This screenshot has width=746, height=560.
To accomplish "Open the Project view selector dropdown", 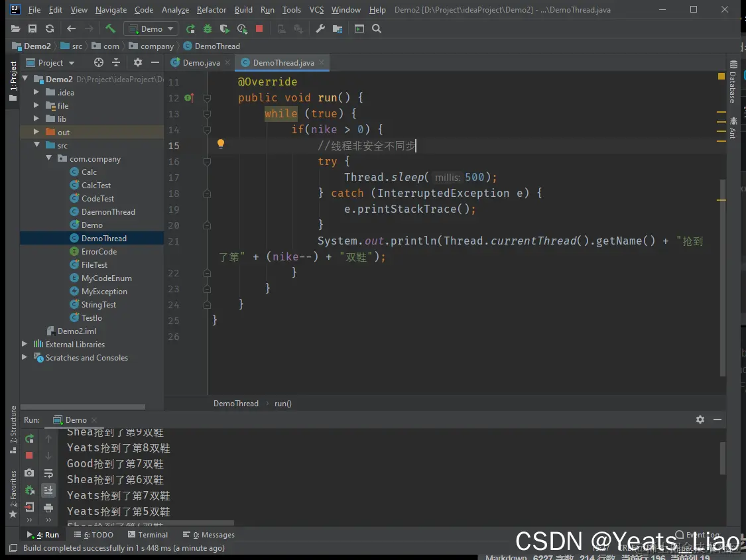I will point(50,63).
